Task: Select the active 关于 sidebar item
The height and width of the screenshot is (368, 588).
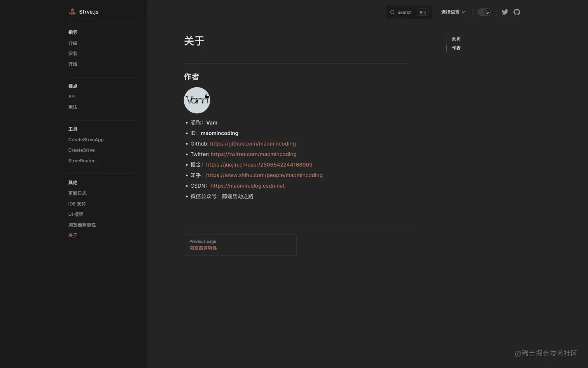Action: pyautogui.click(x=73, y=235)
